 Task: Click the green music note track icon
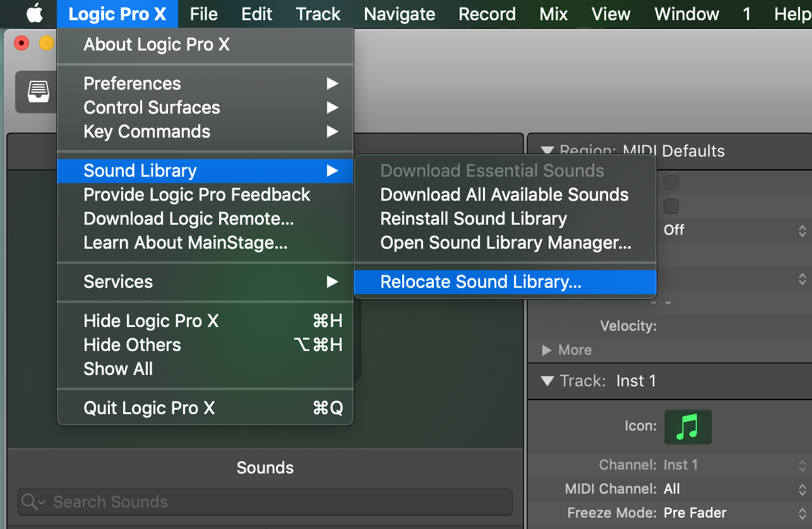[x=688, y=427]
